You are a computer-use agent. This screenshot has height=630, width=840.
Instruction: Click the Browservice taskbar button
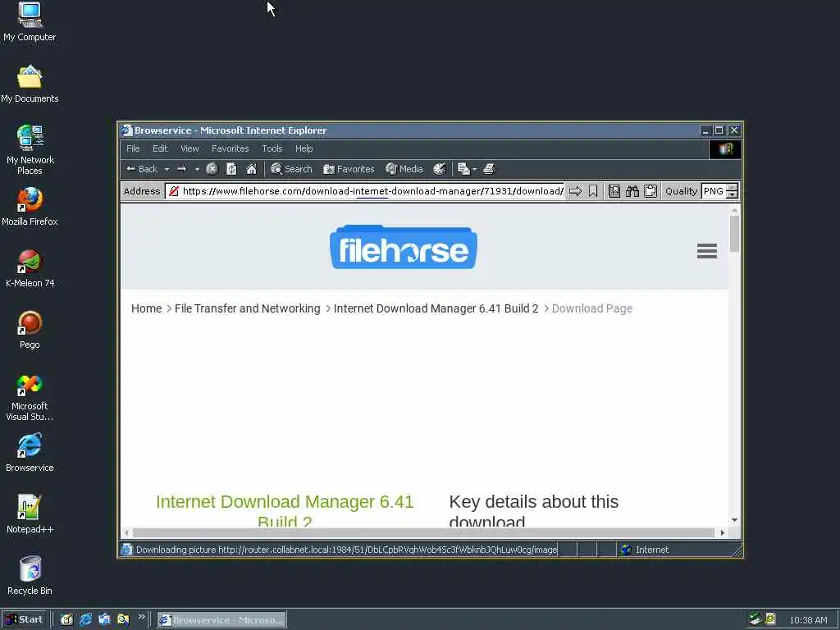[221, 620]
